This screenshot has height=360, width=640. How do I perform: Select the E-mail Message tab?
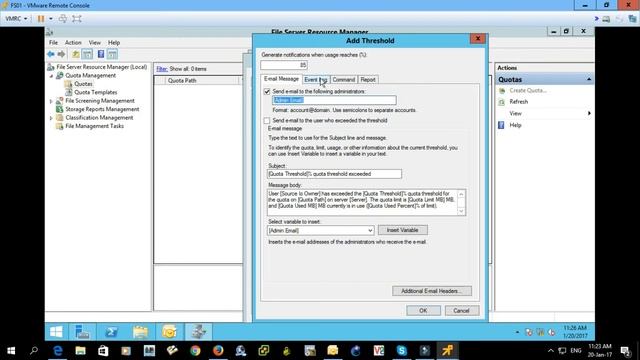[x=281, y=79]
